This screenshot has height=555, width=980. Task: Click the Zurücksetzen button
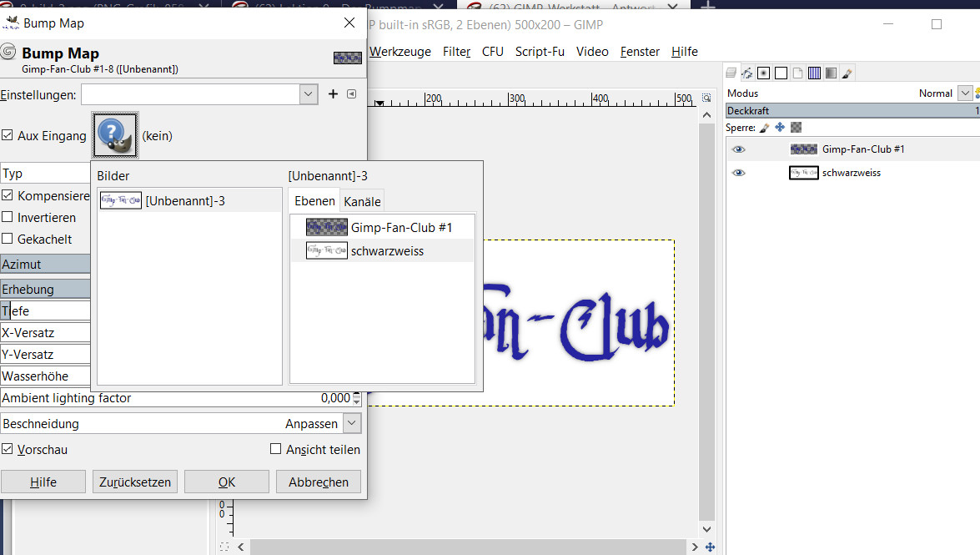pyautogui.click(x=135, y=482)
